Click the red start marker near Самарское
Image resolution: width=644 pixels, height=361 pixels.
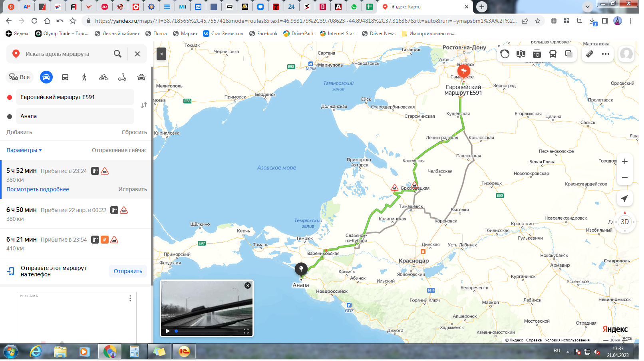point(464,71)
